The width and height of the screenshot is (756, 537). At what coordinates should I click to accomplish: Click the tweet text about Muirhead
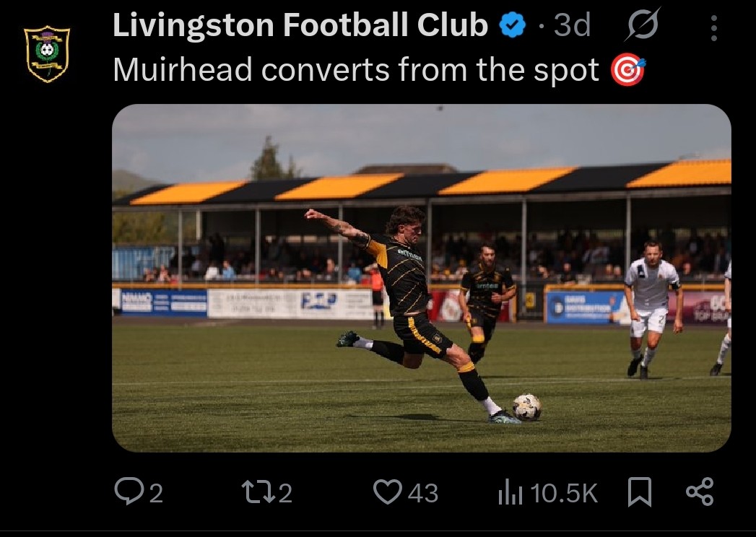[x=356, y=71]
